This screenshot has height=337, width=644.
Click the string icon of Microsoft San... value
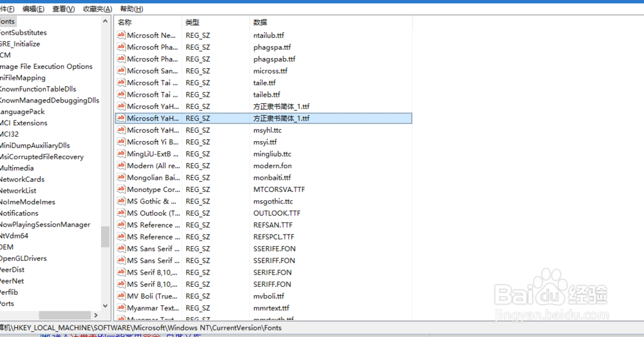[121, 71]
